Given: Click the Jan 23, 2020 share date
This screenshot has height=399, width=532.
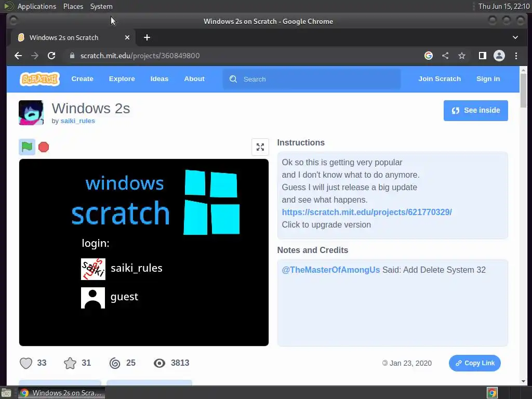Looking at the screenshot, I should point(410,363).
